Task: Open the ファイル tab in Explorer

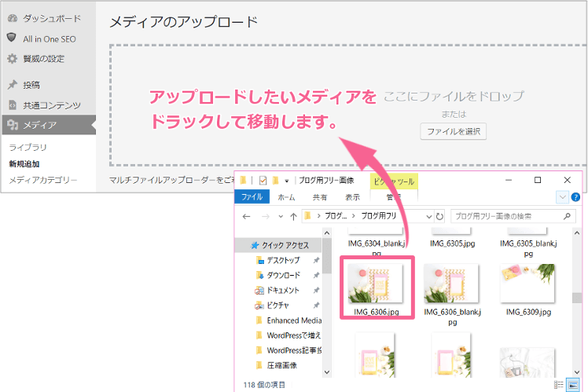Action: point(252,196)
